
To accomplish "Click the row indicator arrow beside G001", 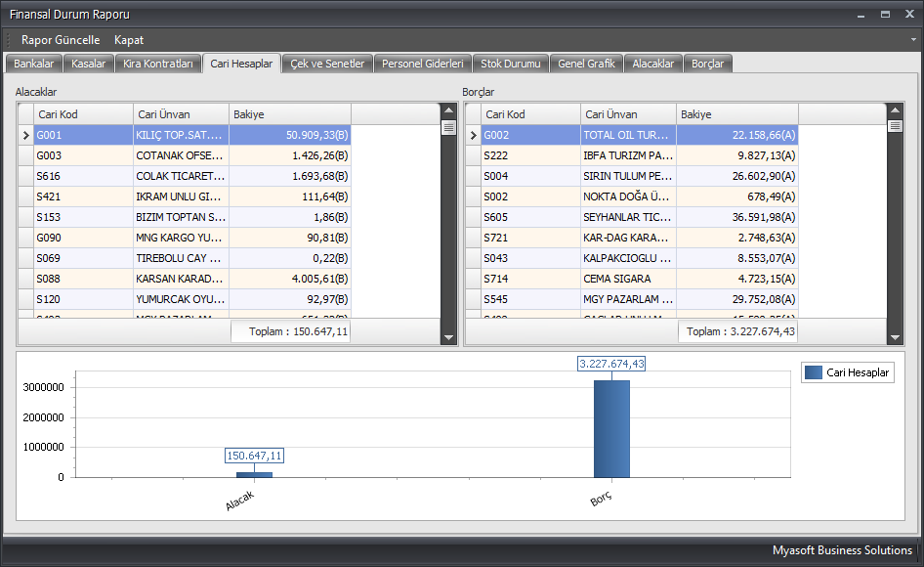I will click(26, 135).
